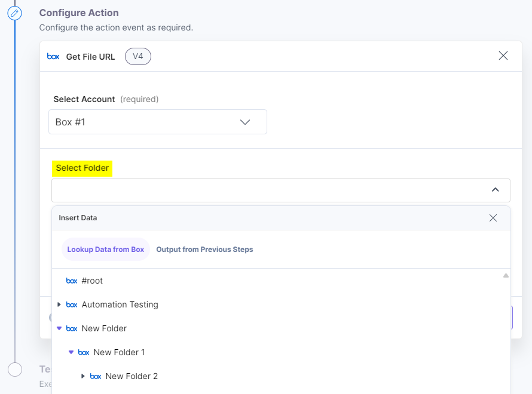The height and width of the screenshot is (394, 532).
Task: Expand the New Folder 2 tree arrow
Action: 83,376
